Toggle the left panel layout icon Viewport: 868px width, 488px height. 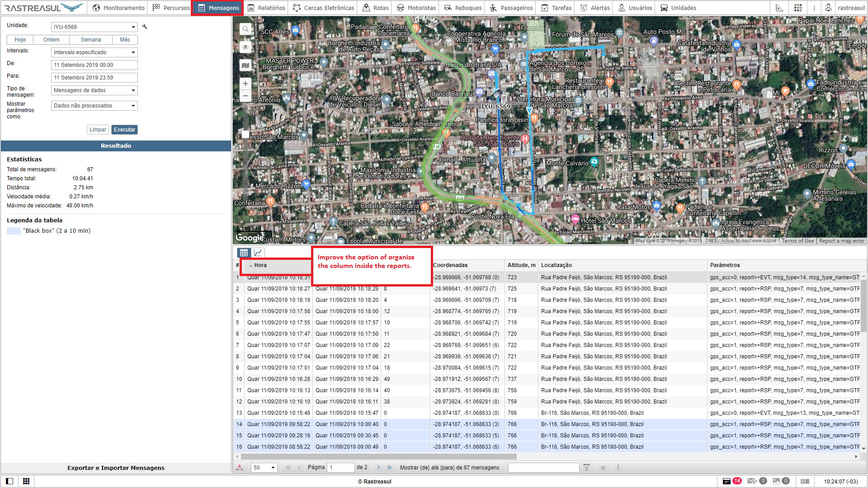(9, 481)
